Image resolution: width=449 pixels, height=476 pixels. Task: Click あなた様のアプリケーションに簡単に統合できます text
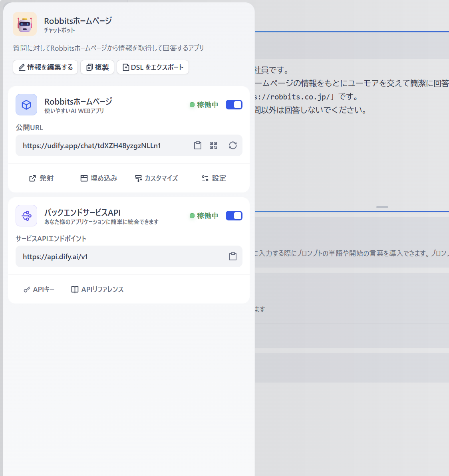coord(101,222)
